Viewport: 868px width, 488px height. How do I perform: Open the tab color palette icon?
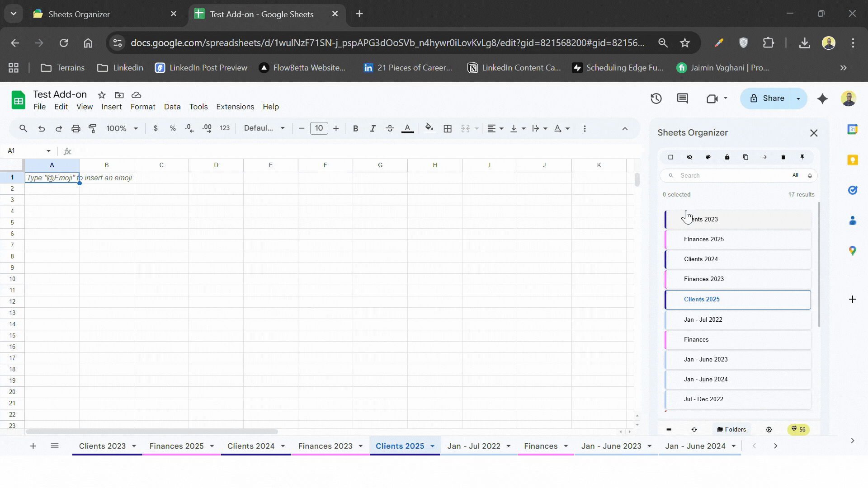708,157
